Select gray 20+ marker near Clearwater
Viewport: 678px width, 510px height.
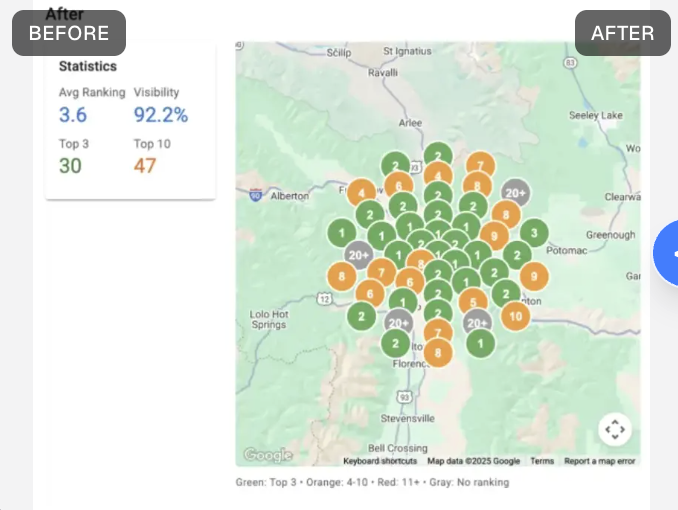point(515,193)
